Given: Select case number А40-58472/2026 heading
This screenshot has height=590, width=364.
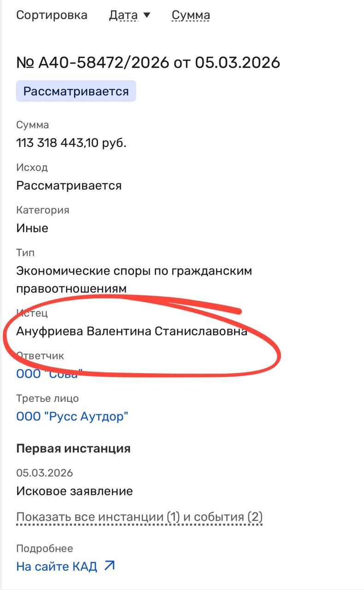Looking at the screenshot, I should click(148, 62).
